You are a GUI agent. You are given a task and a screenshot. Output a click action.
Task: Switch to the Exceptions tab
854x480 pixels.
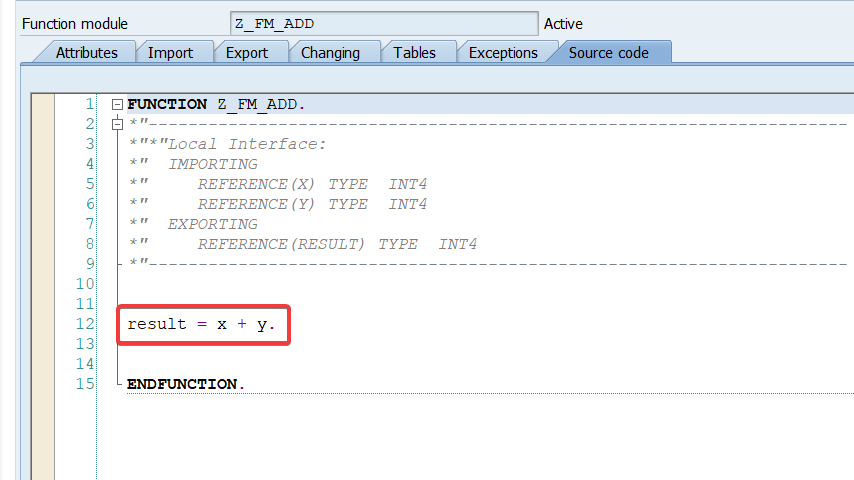pyautogui.click(x=503, y=53)
